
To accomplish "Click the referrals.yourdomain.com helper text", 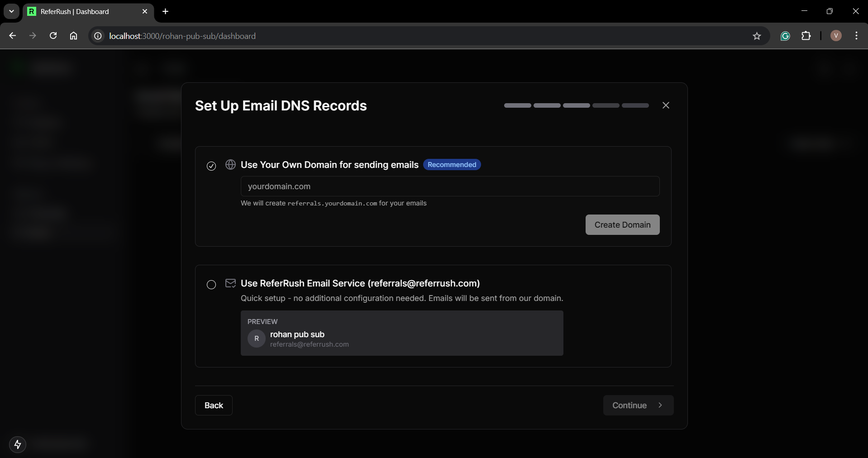I will (x=332, y=204).
